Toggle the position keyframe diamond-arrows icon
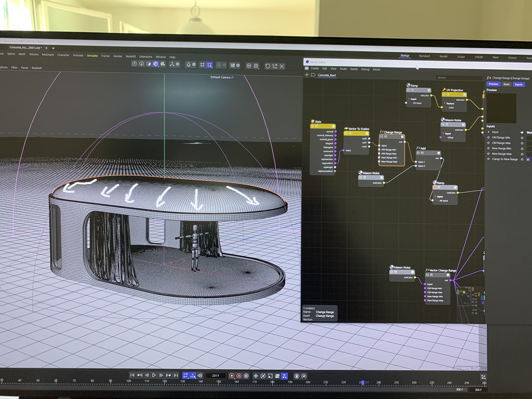Screen dimensions: 532x399 point(256,376)
